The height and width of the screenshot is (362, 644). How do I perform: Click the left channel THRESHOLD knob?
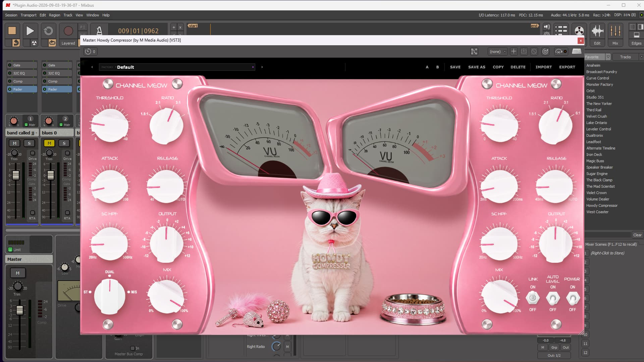(110, 125)
